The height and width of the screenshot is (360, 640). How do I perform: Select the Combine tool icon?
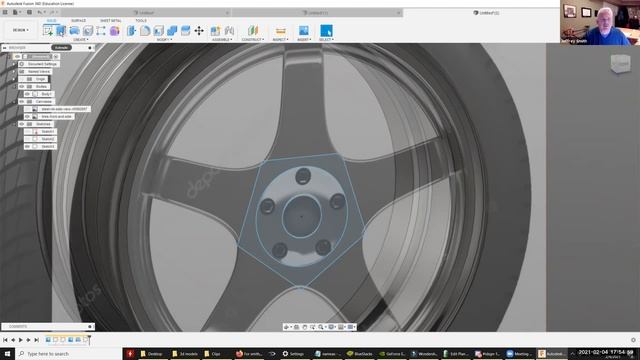(x=172, y=31)
